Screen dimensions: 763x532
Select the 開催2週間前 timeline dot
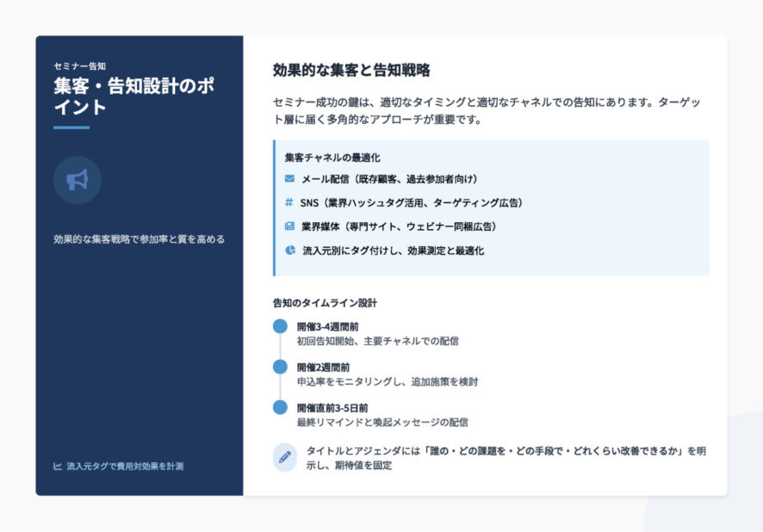tap(279, 367)
